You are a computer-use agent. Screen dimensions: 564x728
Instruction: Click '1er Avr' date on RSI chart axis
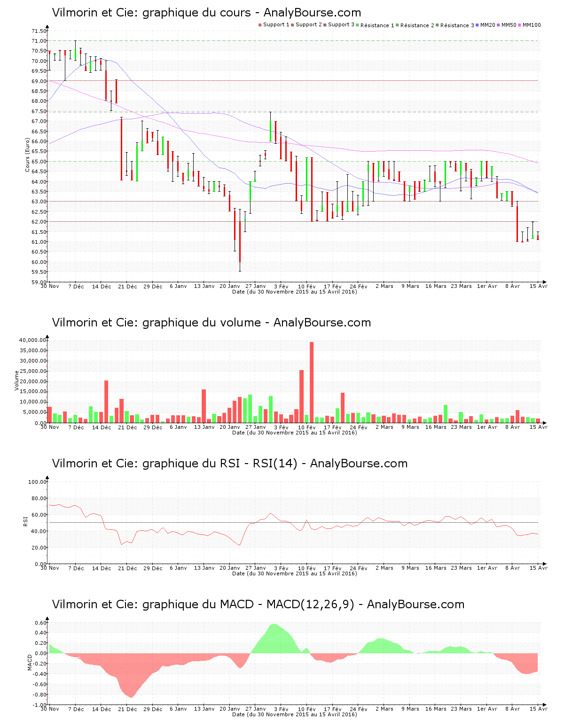click(x=487, y=568)
